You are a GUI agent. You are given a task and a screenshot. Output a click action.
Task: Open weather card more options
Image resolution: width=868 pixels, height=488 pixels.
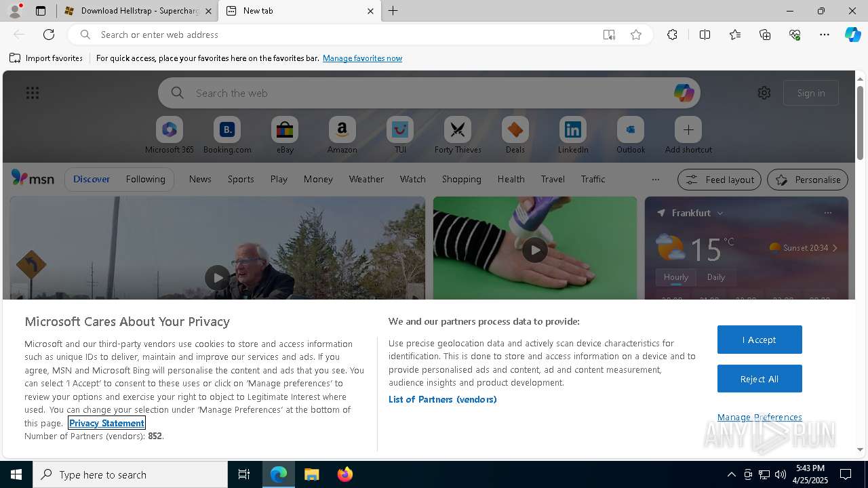click(827, 213)
